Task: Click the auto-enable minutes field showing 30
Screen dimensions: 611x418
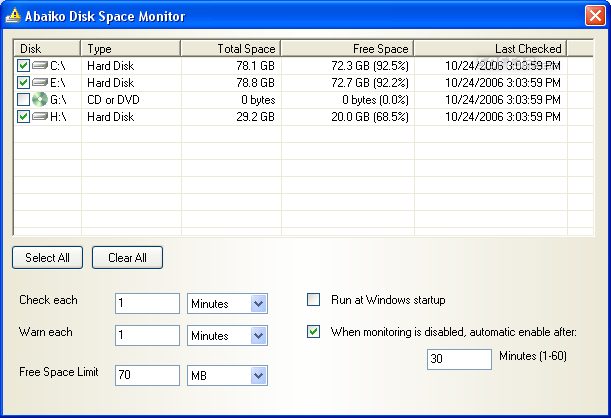Action: point(459,359)
